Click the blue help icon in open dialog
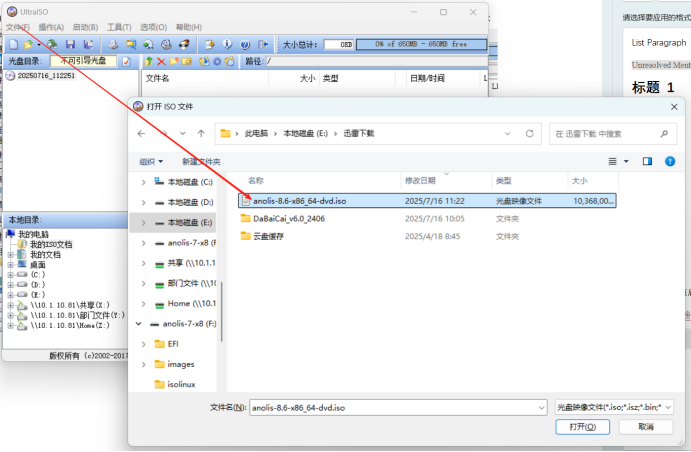This screenshot has height=452, width=691. (x=670, y=161)
